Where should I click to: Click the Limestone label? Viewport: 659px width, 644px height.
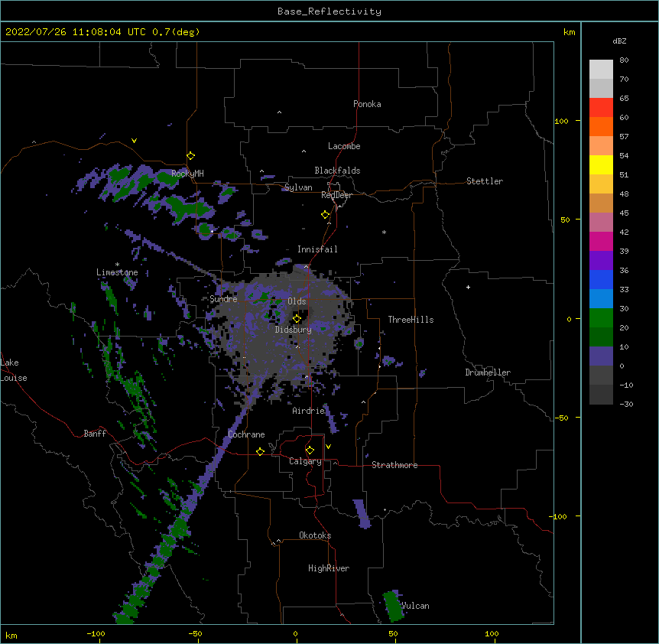[x=117, y=272]
